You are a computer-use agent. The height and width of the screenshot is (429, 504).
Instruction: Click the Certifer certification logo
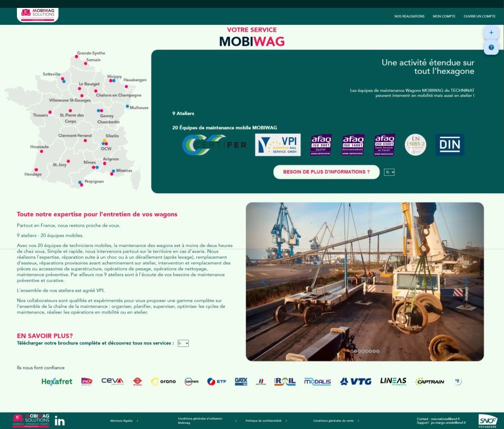coord(214,145)
